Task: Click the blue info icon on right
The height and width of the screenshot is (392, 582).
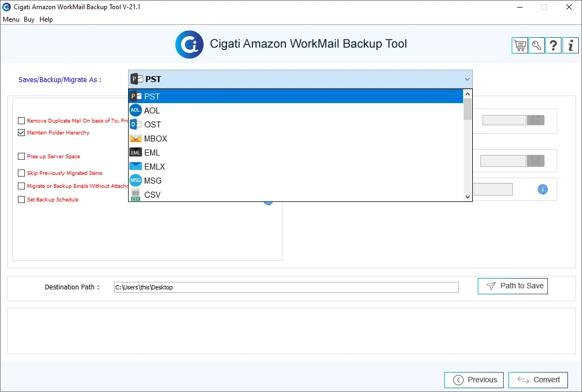Action: click(543, 190)
